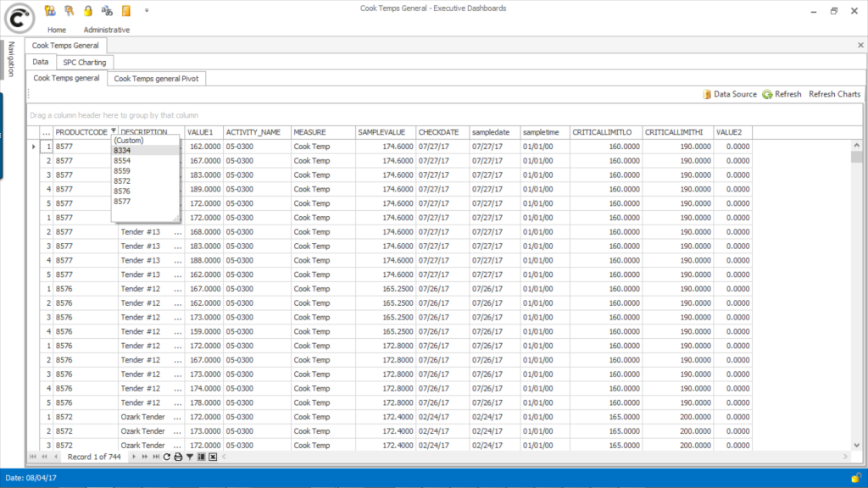Click the exit door icon to log out
Viewport: 868px width, 488px height.
125,10
